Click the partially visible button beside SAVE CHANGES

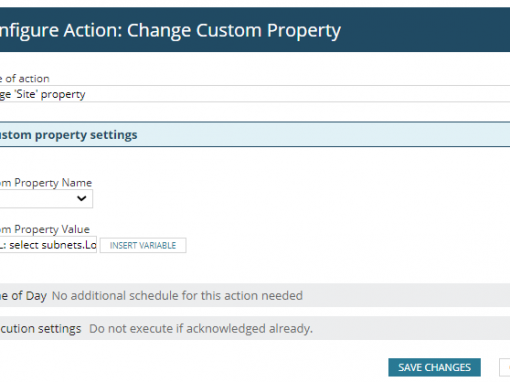(505, 367)
